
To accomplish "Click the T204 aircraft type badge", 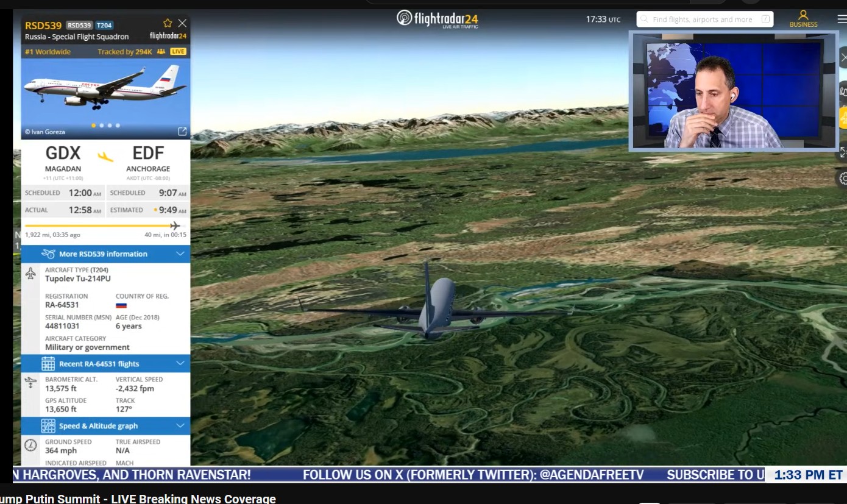I will [x=104, y=26].
